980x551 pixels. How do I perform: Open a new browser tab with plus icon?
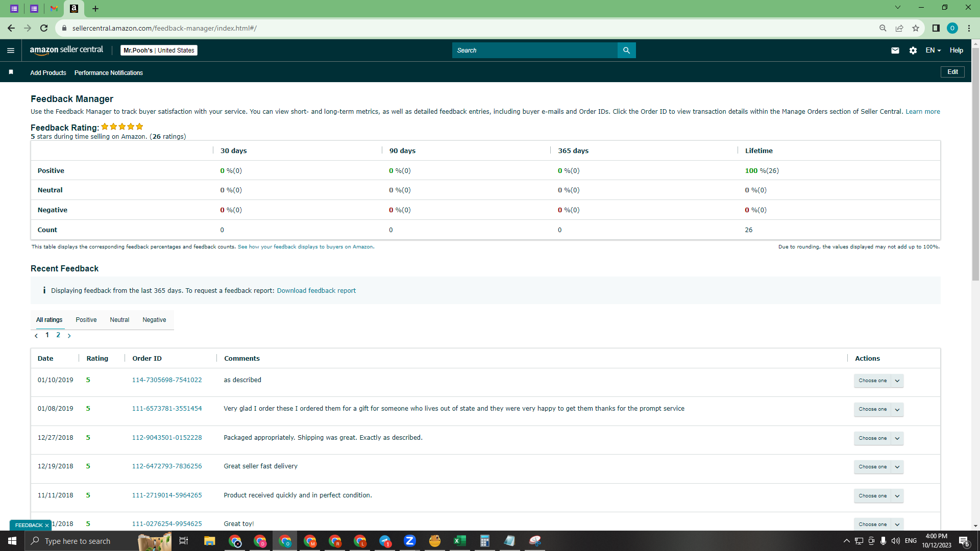[95, 8]
